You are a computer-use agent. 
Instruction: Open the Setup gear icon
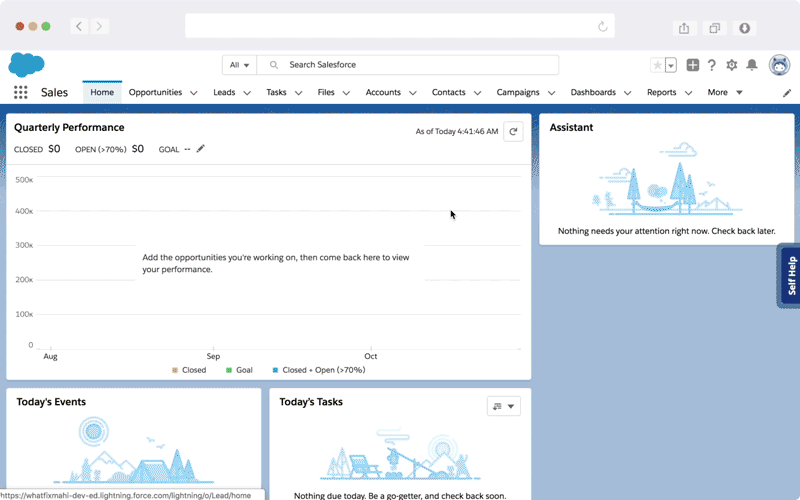tap(732, 65)
